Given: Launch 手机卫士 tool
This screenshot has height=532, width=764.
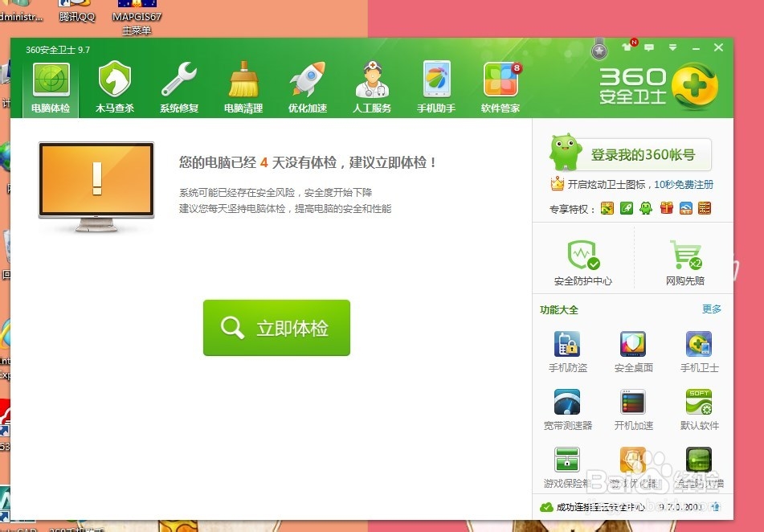Looking at the screenshot, I should [x=699, y=352].
